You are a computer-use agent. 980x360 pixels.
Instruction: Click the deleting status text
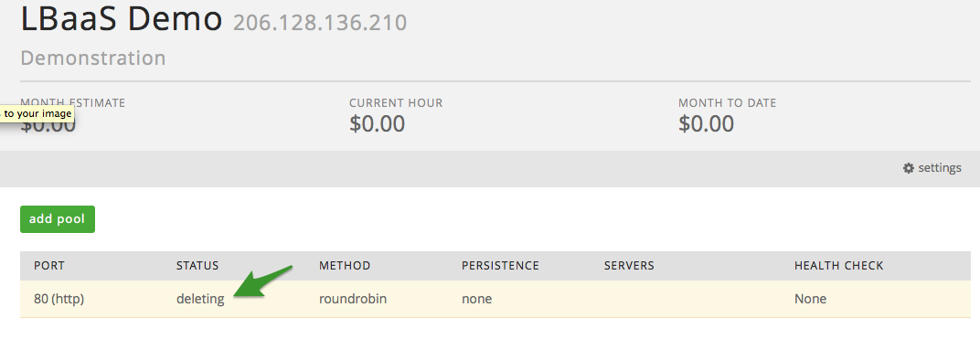pos(200,300)
